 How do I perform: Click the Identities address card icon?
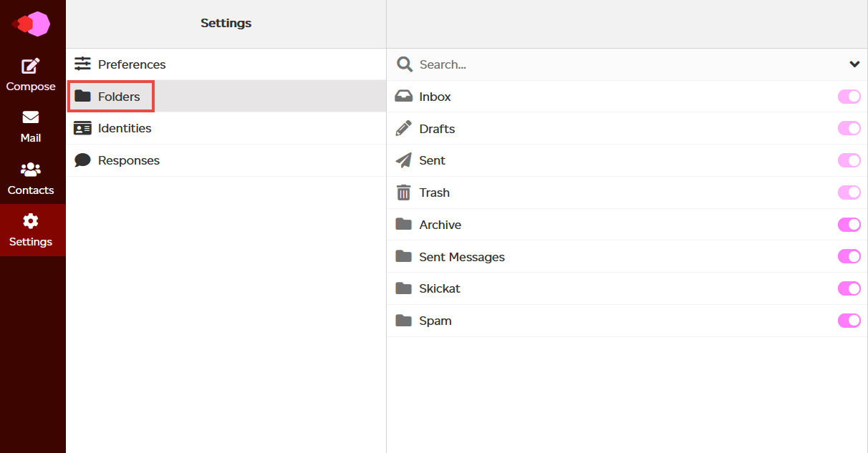(83, 127)
